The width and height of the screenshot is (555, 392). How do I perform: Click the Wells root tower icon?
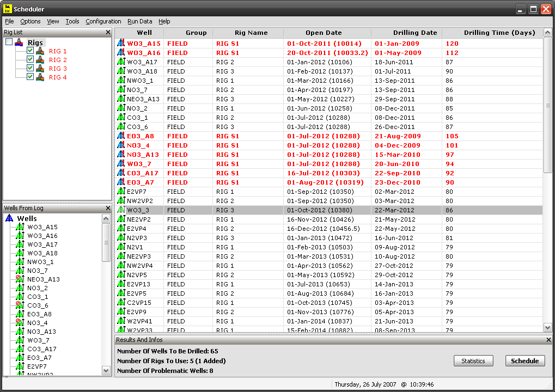tap(9, 218)
